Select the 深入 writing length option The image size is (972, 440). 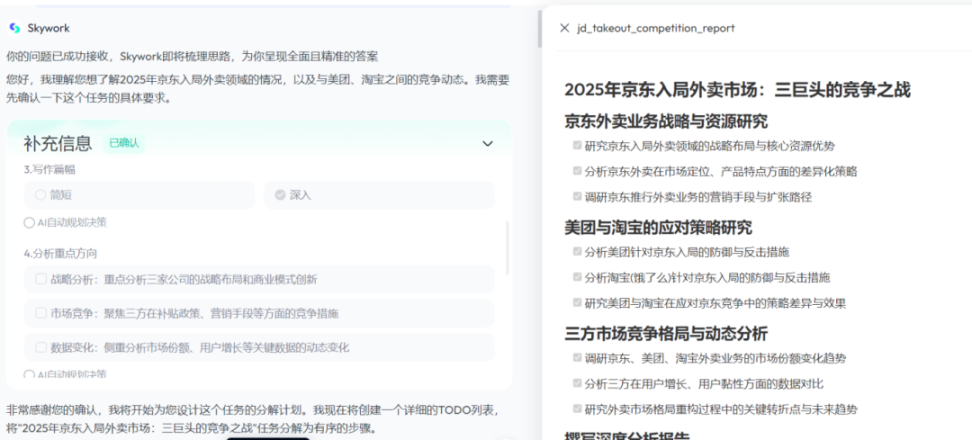pyautogui.click(x=379, y=195)
